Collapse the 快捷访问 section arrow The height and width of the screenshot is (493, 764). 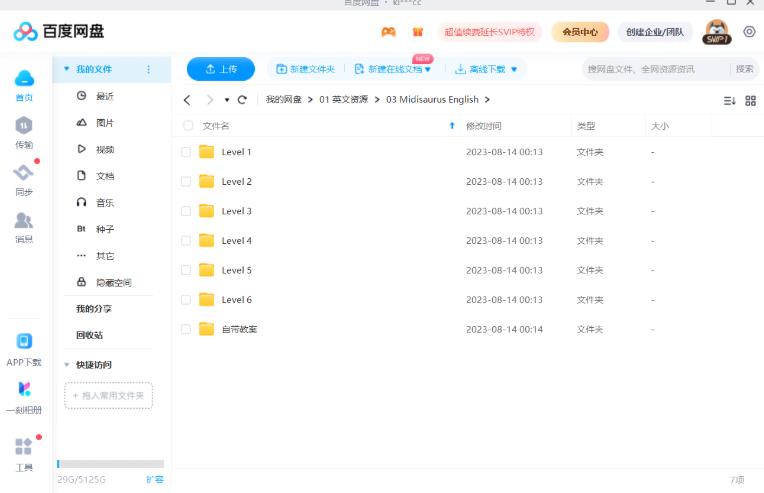click(x=67, y=364)
